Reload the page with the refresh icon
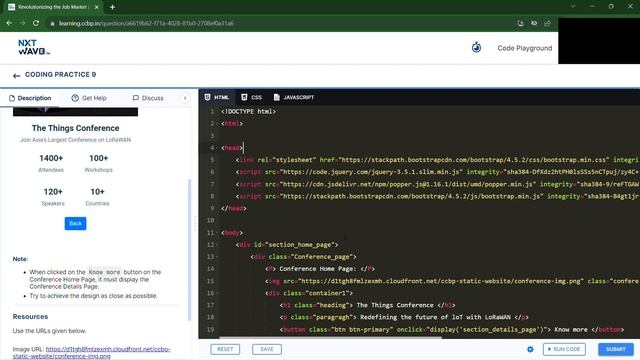 pyautogui.click(x=36, y=23)
